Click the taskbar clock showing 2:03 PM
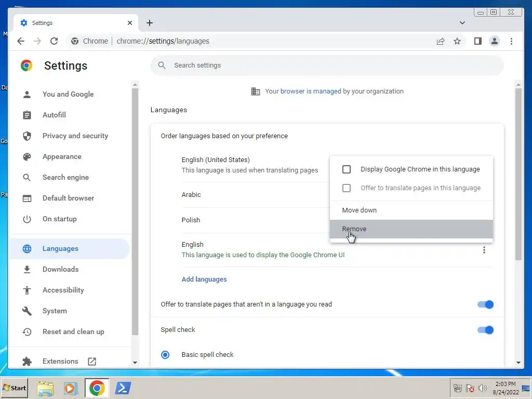532x399 pixels. click(505, 388)
